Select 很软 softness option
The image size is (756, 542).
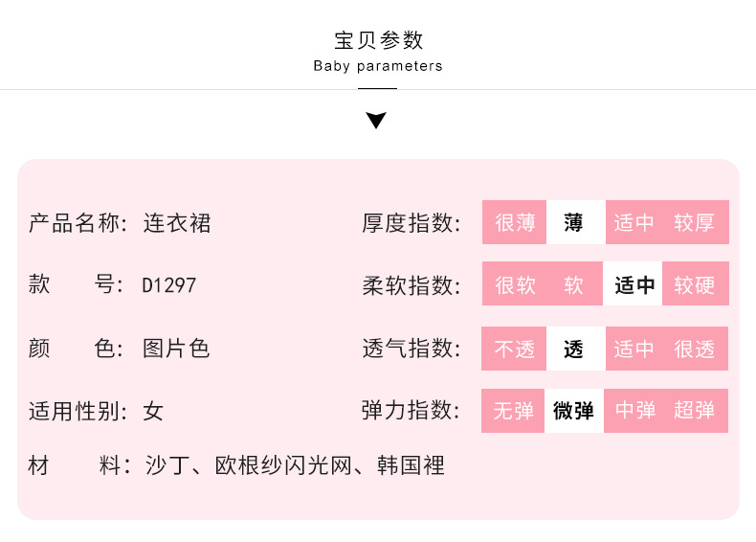[x=515, y=285]
